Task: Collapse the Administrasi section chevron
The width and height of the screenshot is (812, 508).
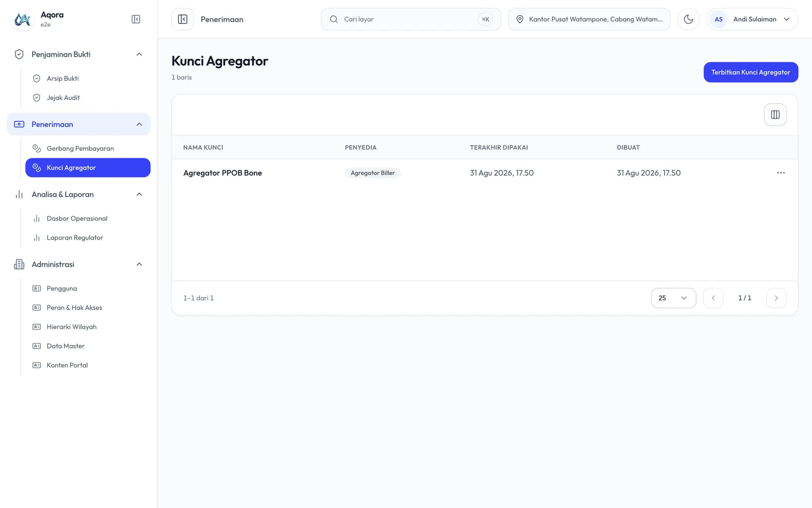Action: click(x=139, y=264)
